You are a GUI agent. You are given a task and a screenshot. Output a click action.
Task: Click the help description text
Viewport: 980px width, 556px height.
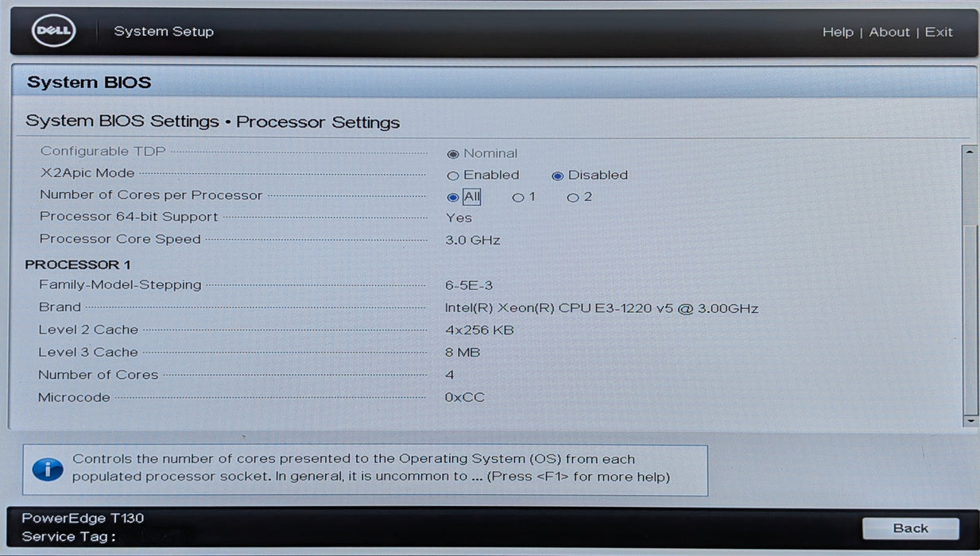(x=371, y=468)
